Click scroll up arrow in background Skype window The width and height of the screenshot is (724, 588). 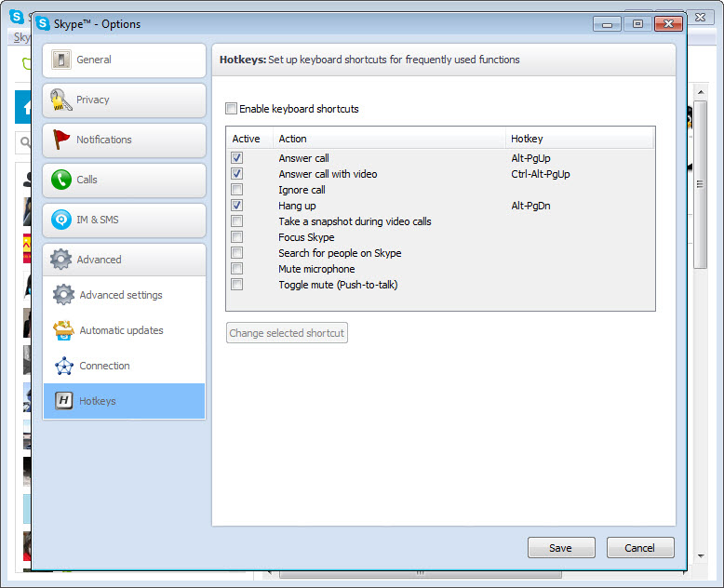pyautogui.click(x=701, y=92)
